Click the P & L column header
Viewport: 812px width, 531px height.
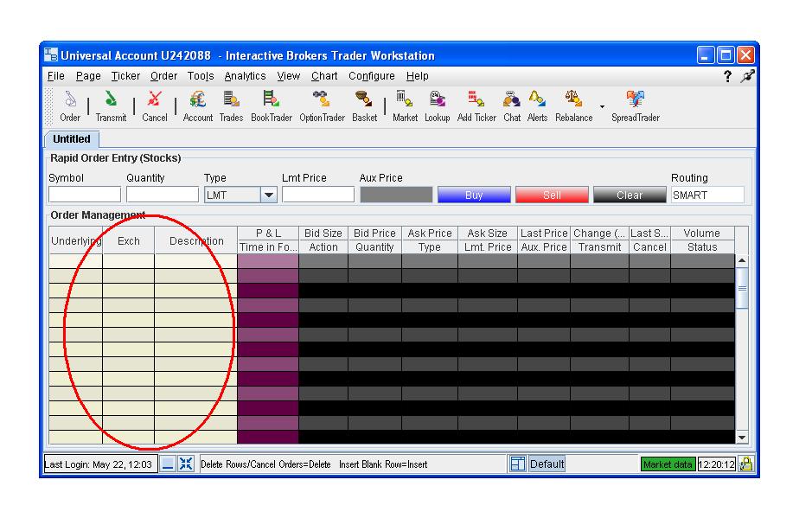pyautogui.click(x=268, y=234)
